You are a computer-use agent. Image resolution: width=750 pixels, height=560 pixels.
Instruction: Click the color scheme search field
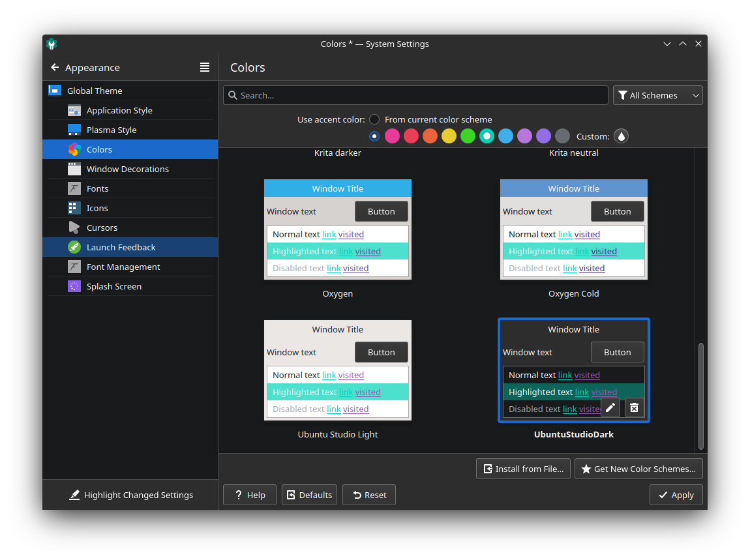(x=415, y=95)
